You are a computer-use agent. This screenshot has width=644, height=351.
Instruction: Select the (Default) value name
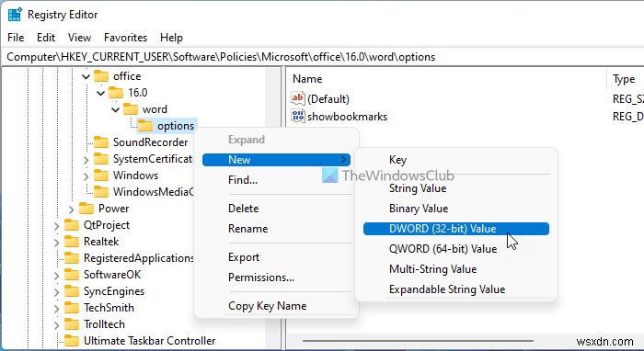tap(328, 99)
